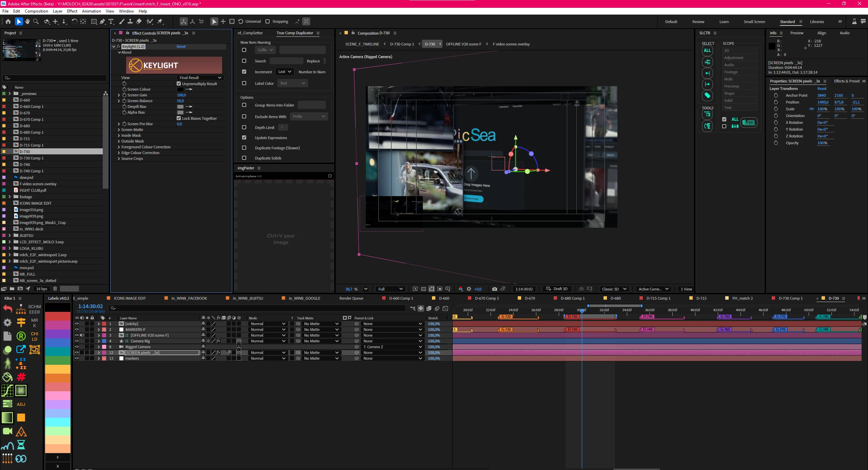868x470 pixels.
Task: Select the Pen tool
Action: pos(102,21)
